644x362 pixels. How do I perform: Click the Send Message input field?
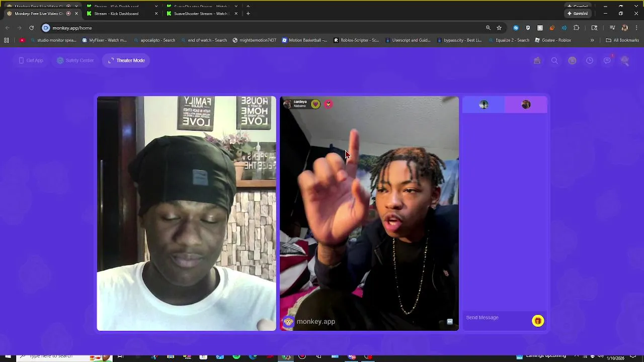click(497, 318)
